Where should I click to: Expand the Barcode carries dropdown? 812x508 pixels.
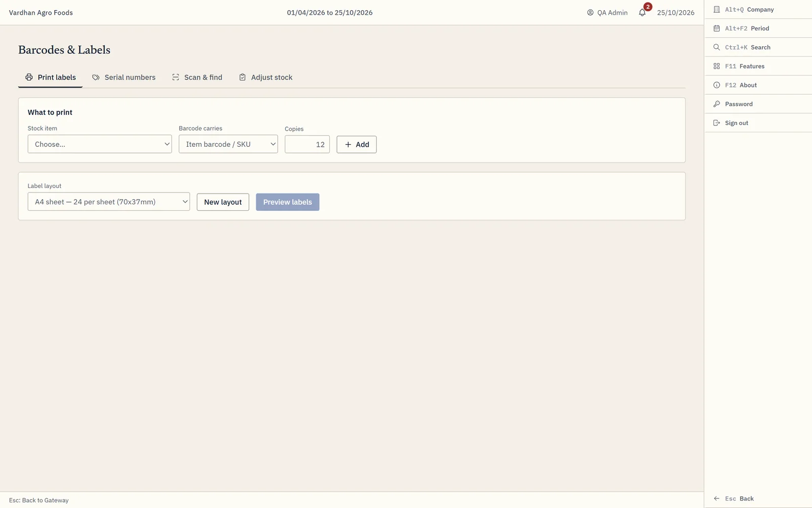click(228, 144)
